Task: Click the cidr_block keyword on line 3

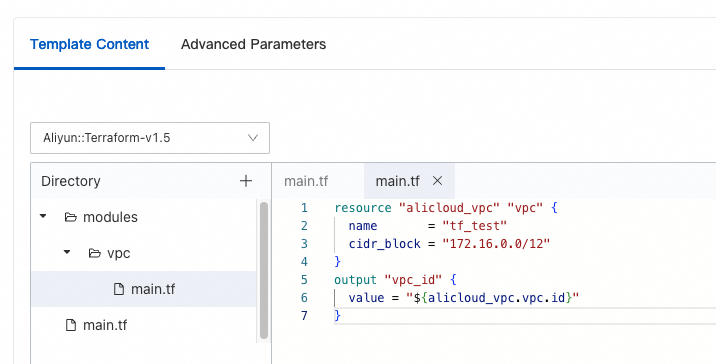Action: pyautogui.click(x=384, y=244)
